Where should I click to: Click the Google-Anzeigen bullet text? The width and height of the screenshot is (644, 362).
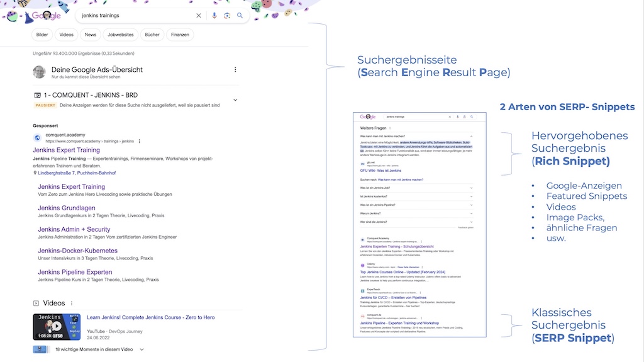[x=584, y=186]
